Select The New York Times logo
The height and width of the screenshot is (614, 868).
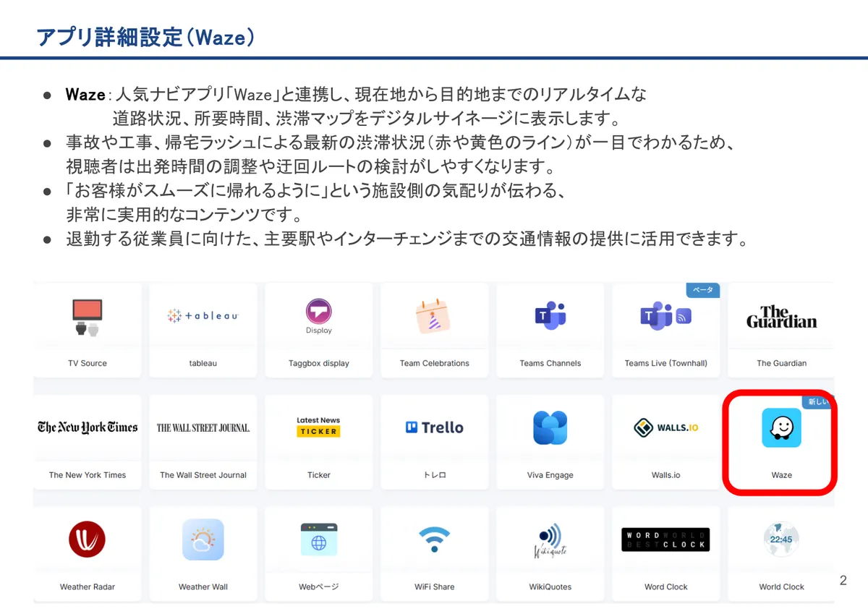coord(88,427)
